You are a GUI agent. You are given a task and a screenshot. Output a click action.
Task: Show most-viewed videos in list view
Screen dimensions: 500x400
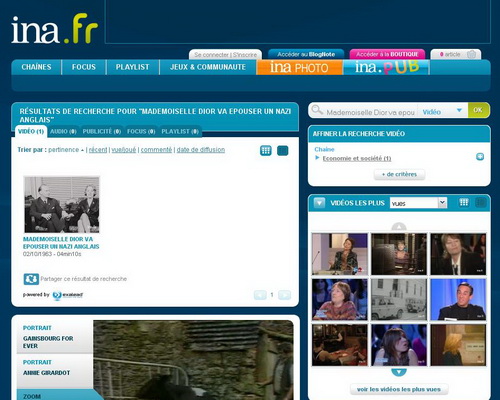(x=480, y=202)
